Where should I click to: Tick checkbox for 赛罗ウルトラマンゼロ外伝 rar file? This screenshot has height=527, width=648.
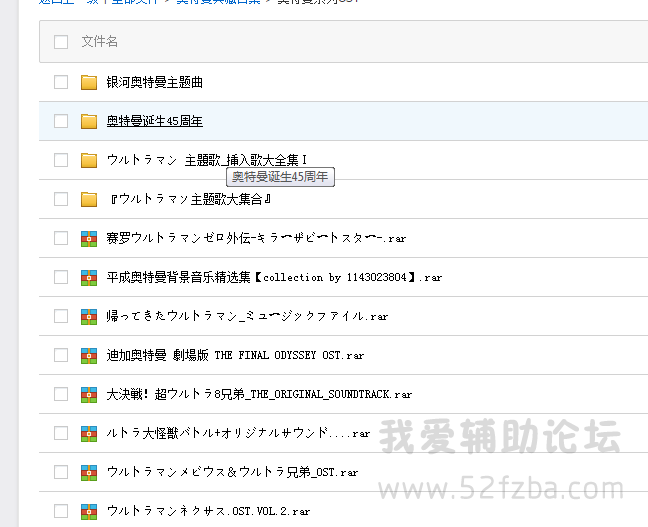61,238
